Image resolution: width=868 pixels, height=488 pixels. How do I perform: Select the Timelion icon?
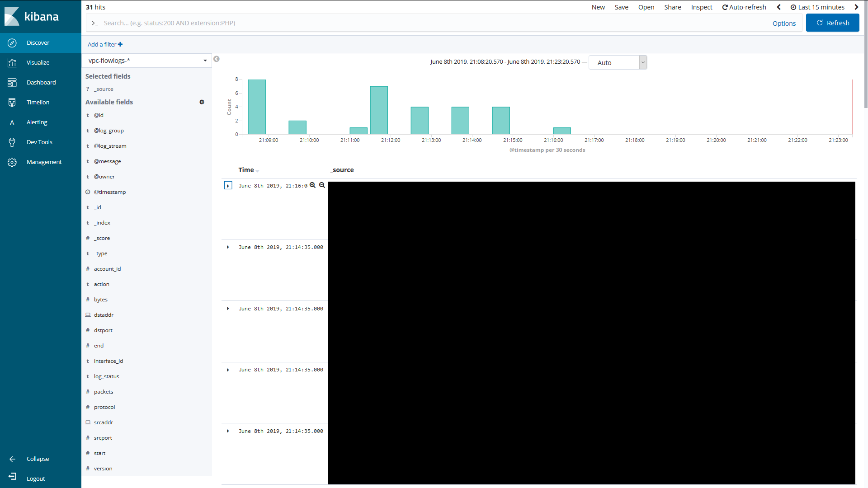tap(12, 102)
